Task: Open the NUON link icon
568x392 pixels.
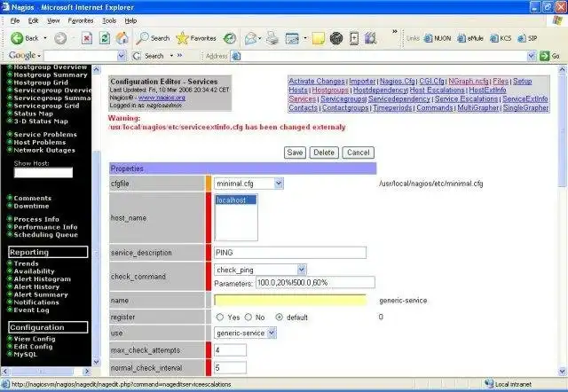Action: tap(428, 38)
